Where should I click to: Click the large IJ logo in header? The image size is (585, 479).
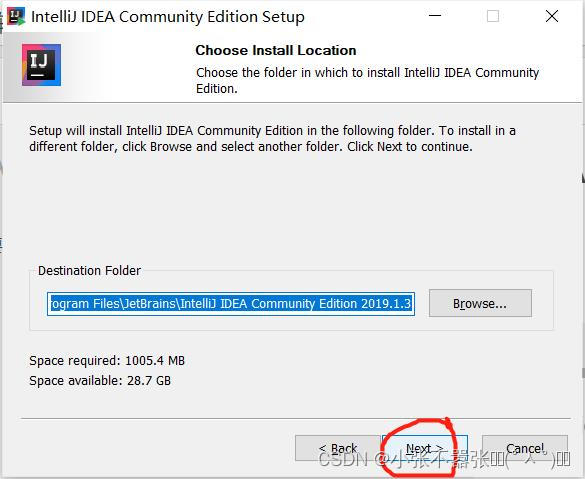pyautogui.click(x=41, y=65)
